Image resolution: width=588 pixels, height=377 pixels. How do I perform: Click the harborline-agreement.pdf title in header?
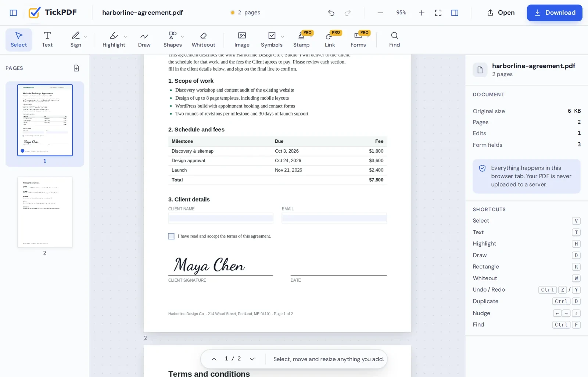[x=143, y=13]
